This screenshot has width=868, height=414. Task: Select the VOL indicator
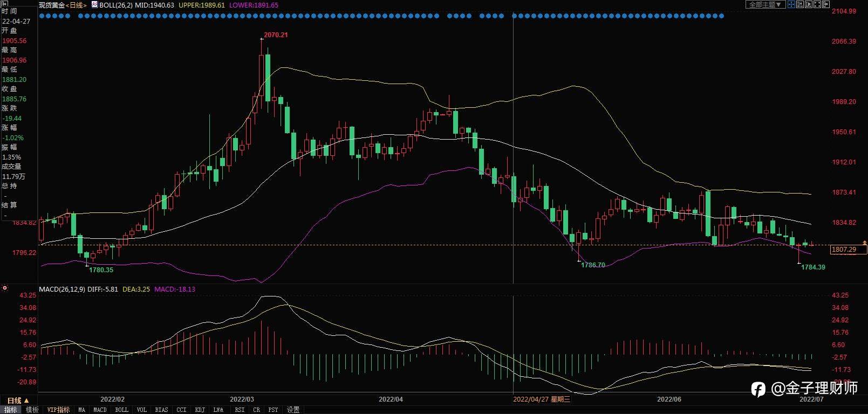pyautogui.click(x=142, y=410)
